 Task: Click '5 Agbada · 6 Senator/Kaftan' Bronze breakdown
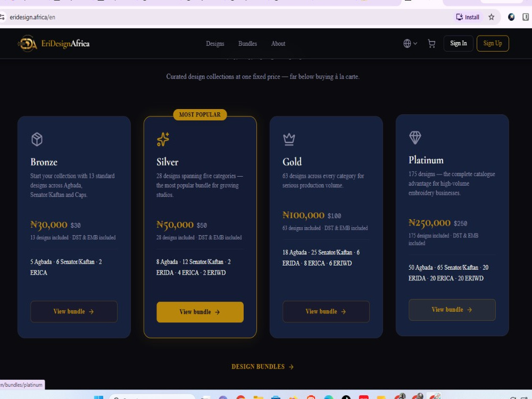66,267
